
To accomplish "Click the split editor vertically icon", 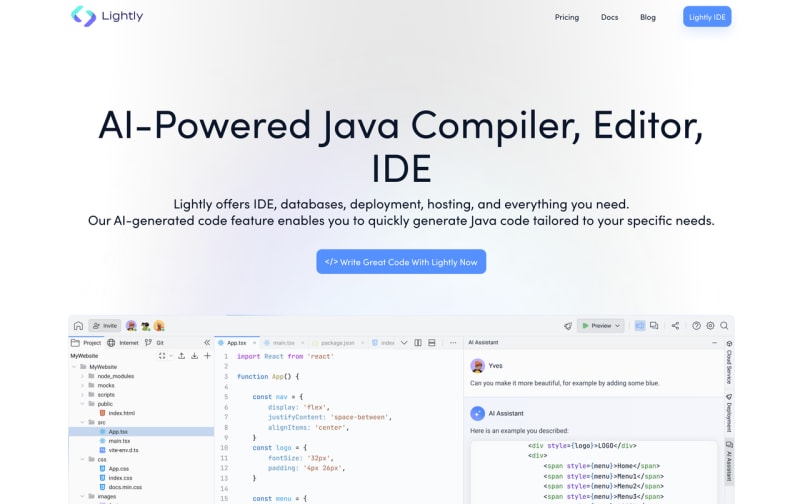I will pyautogui.click(x=418, y=343).
